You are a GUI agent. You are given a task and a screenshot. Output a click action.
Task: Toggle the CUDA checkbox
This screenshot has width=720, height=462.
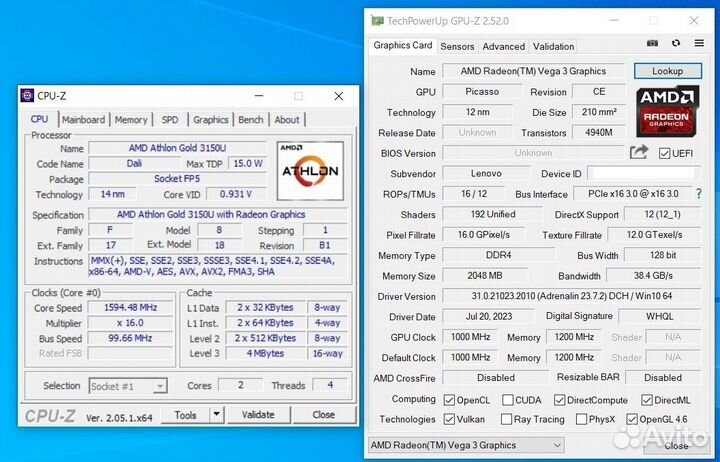click(x=507, y=400)
